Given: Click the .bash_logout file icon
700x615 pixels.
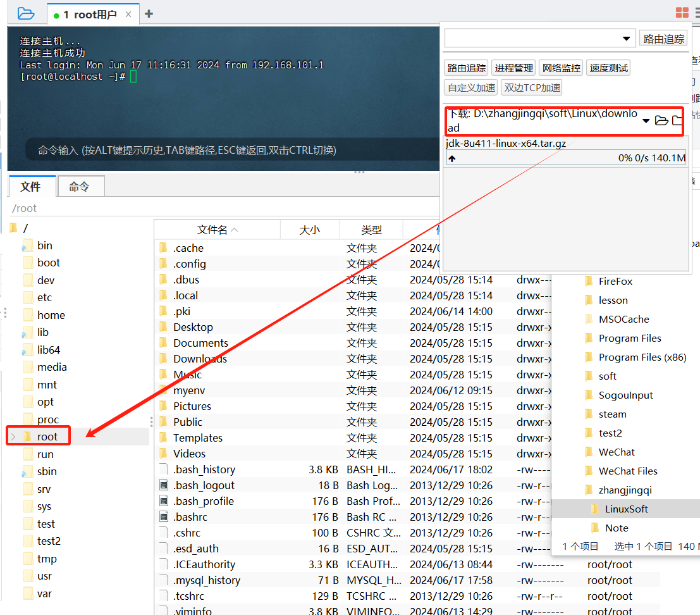Looking at the screenshot, I should (x=164, y=485).
